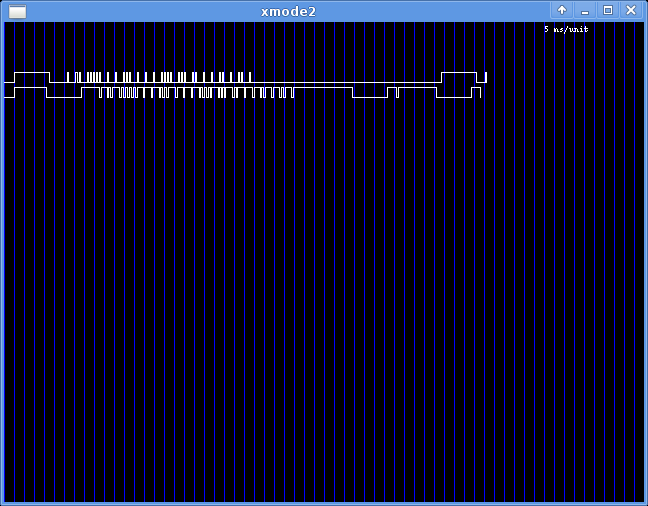Image resolution: width=648 pixels, height=506 pixels.
Task: Open the window menu icon in title bar
Action: coord(17,11)
